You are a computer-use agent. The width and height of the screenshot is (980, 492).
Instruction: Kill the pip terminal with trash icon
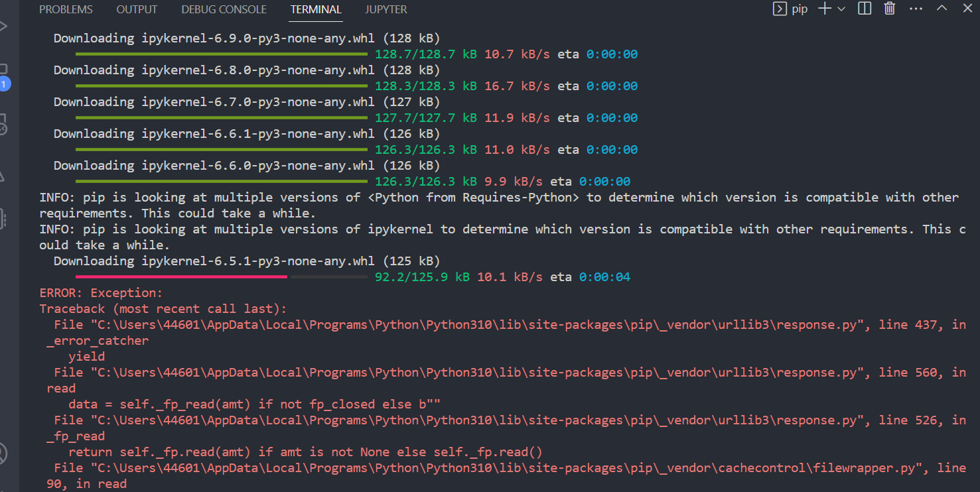pyautogui.click(x=889, y=9)
